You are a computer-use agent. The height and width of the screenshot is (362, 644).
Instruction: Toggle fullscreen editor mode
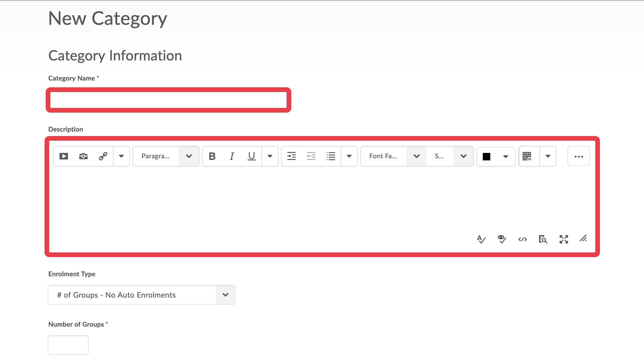(563, 239)
